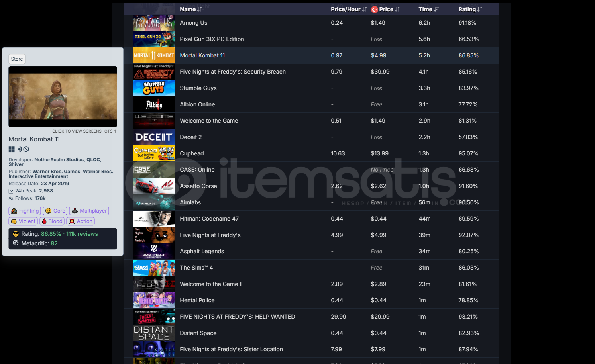Viewport: 595px width, 364px height.
Task: Sort the list by Name column
Action: point(191,9)
